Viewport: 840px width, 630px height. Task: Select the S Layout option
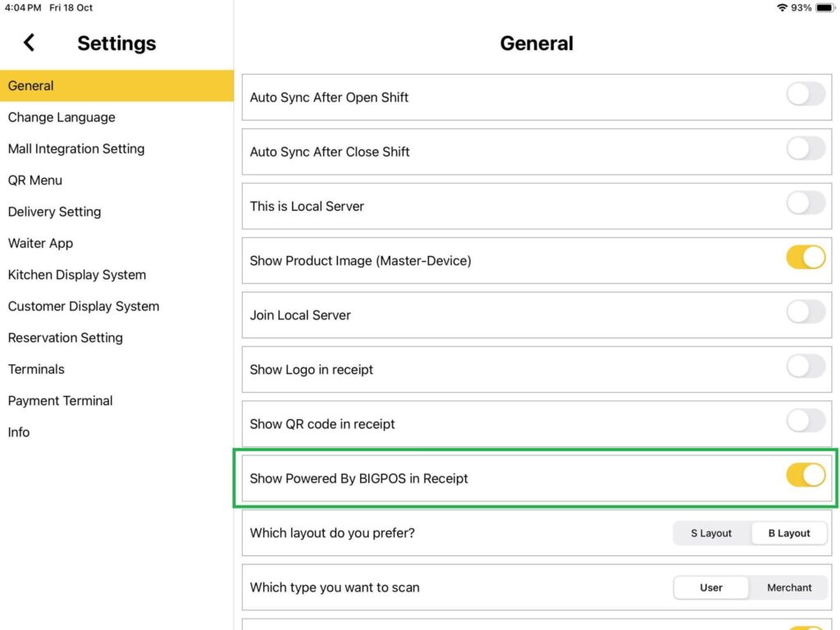coord(711,533)
